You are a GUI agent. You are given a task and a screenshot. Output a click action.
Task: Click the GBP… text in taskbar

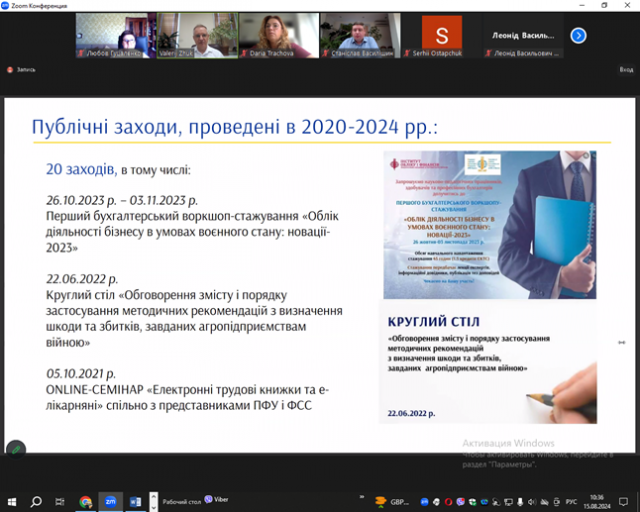pyautogui.click(x=400, y=502)
